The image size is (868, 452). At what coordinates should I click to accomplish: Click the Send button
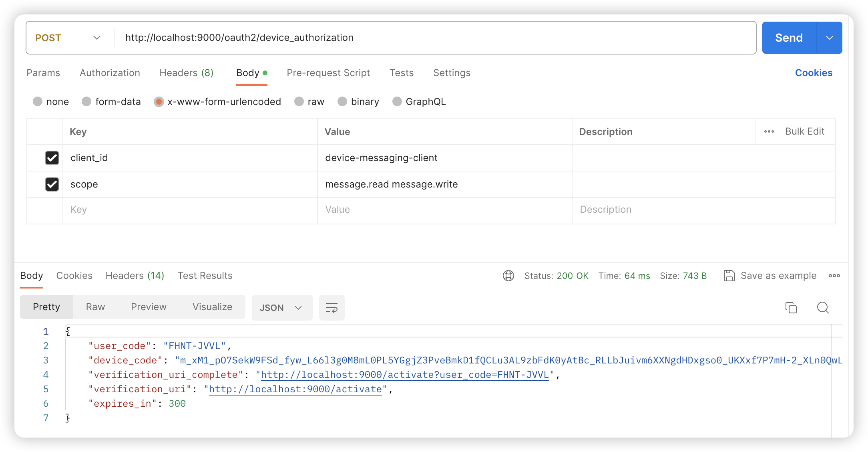pos(789,38)
